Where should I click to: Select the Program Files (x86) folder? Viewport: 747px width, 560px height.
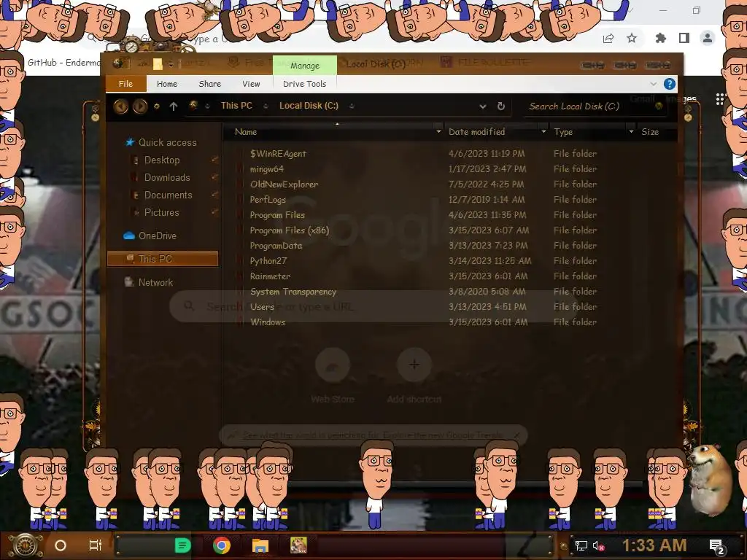pyautogui.click(x=289, y=230)
